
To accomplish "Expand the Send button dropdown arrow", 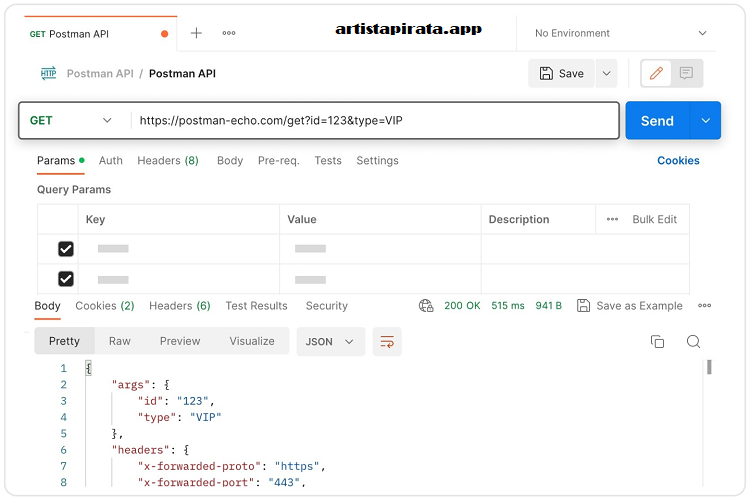I will coord(706,121).
